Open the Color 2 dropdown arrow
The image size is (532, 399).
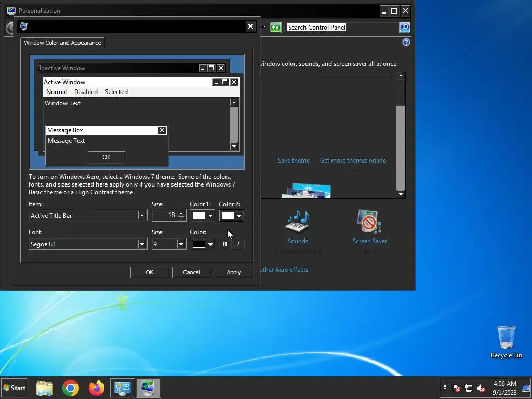point(239,216)
